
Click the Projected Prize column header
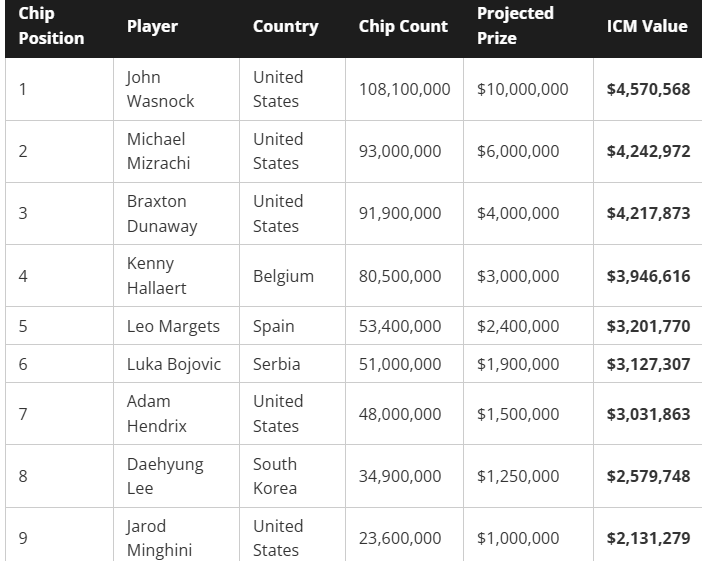point(515,26)
